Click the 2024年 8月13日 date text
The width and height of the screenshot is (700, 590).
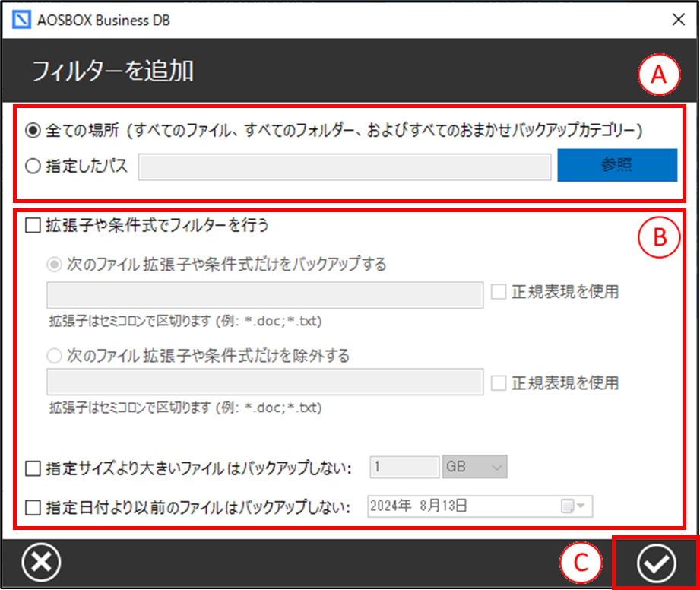[x=418, y=506]
